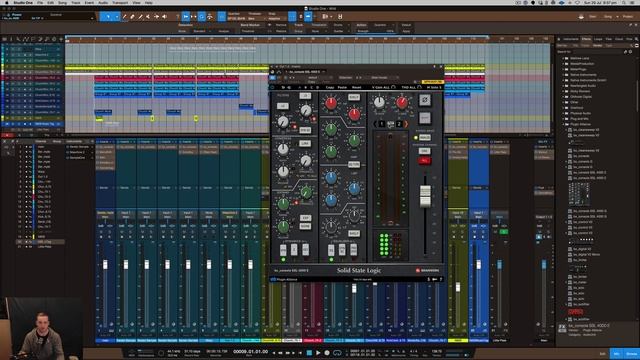
Task: Click the Browse button at the bottom right
Action: point(631,353)
